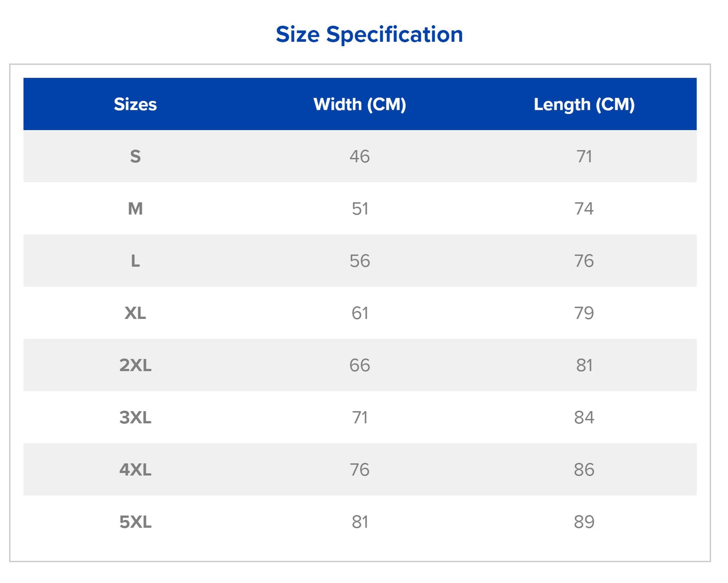This screenshot has width=728, height=583.
Task: Click the 3XL size label
Action: [135, 418]
